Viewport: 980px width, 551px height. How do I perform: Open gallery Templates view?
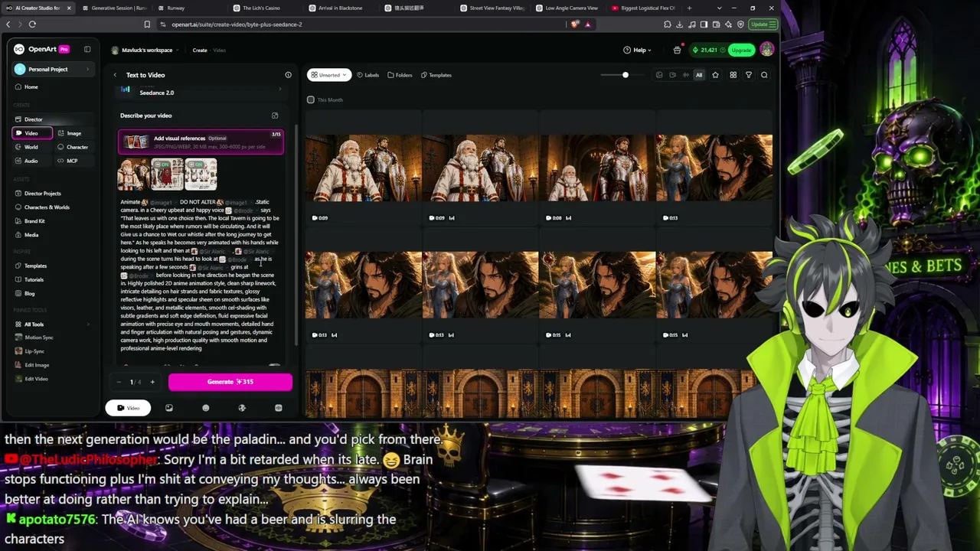tap(436, 75)
